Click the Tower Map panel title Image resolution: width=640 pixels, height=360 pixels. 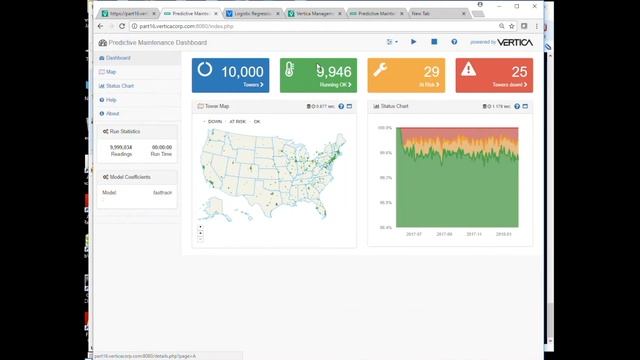click(217, 106)
